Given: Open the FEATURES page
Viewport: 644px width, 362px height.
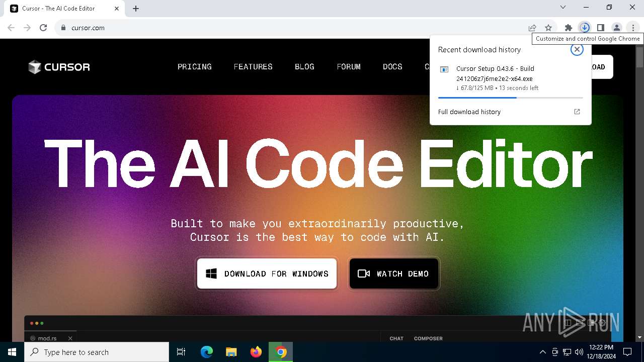Looking at the screenshot, I should [x=253, y=66].
